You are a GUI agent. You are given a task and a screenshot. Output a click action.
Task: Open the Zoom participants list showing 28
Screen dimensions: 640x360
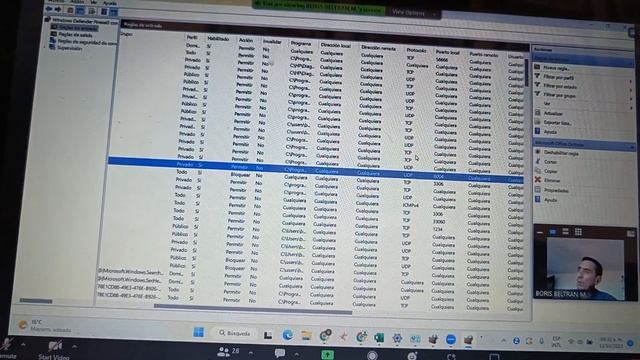tap(228, 351)
